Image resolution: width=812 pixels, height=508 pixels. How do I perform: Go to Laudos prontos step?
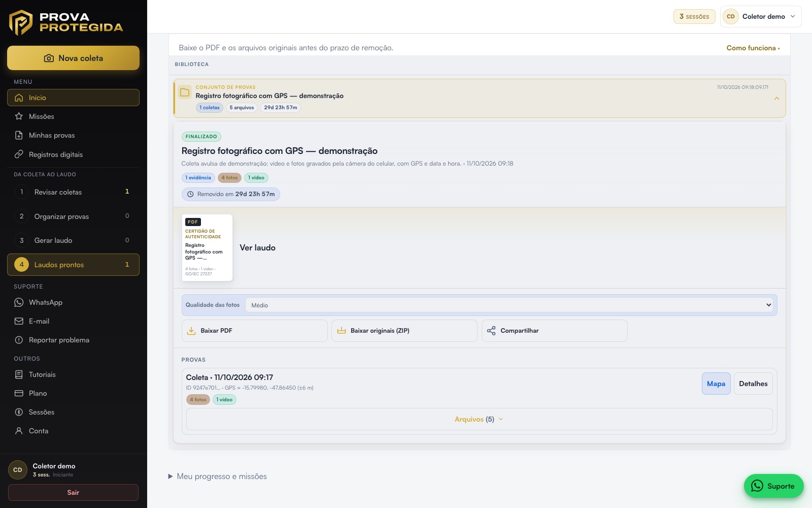click(x=73, y=265)
